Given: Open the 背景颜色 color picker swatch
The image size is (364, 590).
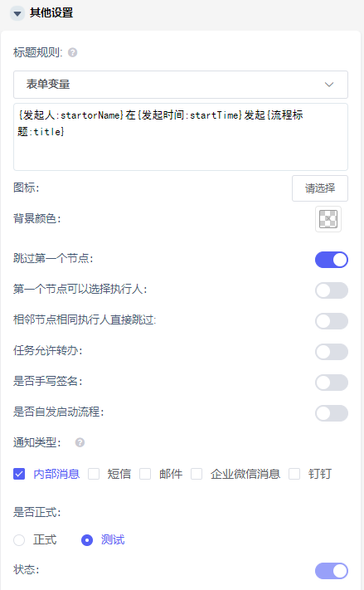Looking at the screenshot, I should (328, 219).
